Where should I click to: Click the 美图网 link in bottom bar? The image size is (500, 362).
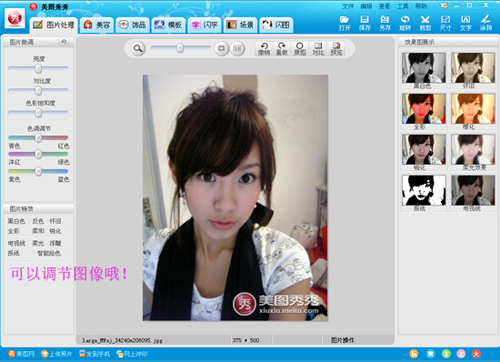[22, 354]
